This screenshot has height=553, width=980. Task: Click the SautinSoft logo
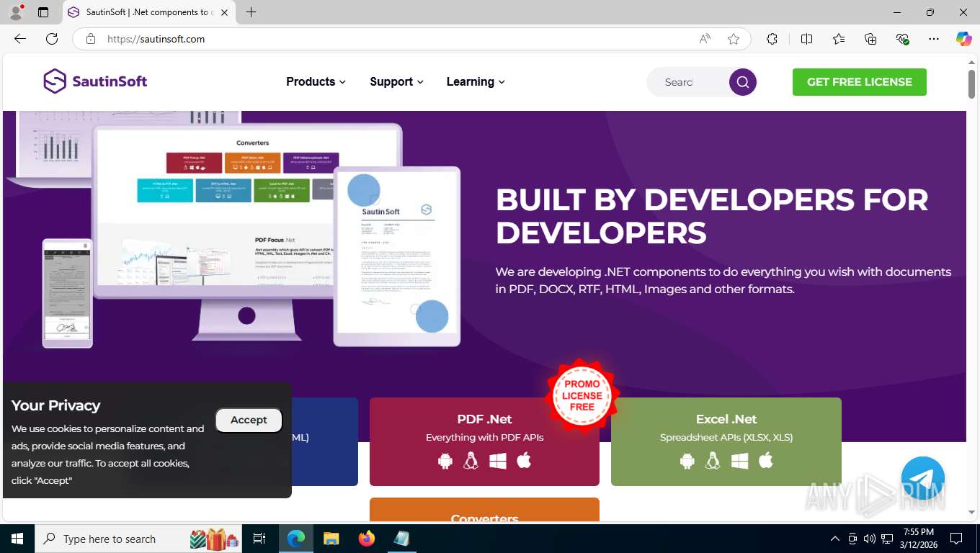[95, 81]
